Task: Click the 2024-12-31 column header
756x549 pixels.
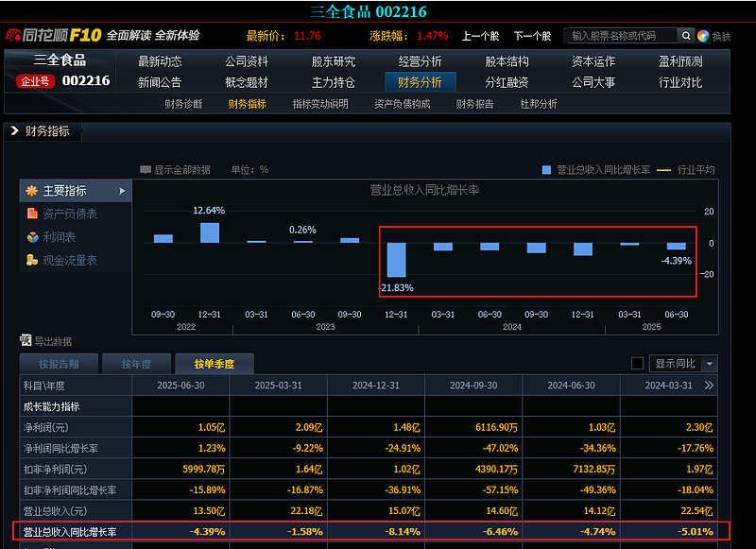Action: (376, 386)
